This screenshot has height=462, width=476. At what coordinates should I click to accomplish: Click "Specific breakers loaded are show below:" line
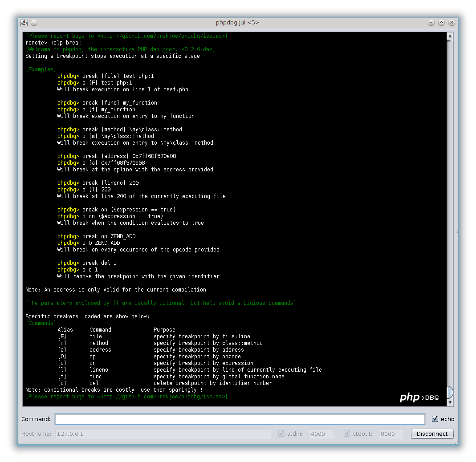87,316
